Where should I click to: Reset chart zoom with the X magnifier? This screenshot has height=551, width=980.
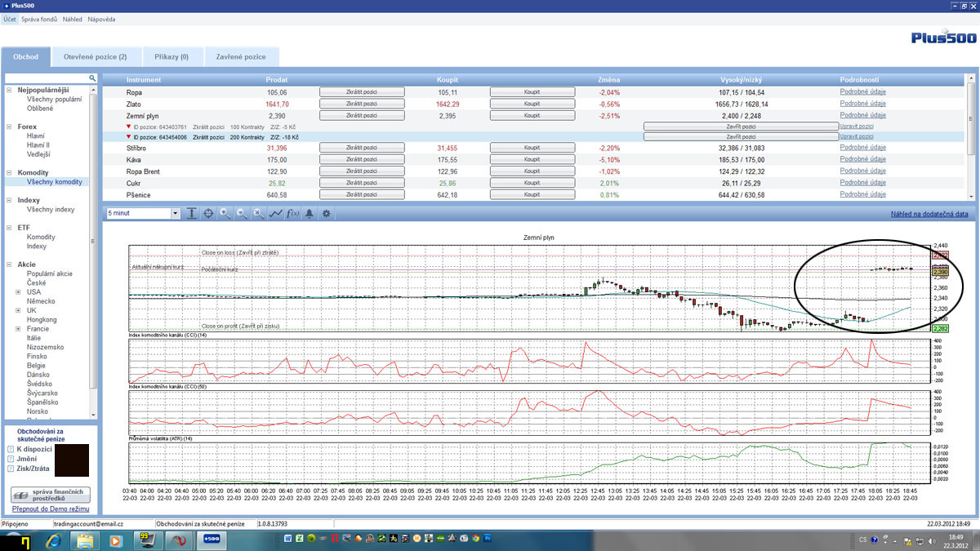point(258,213)
